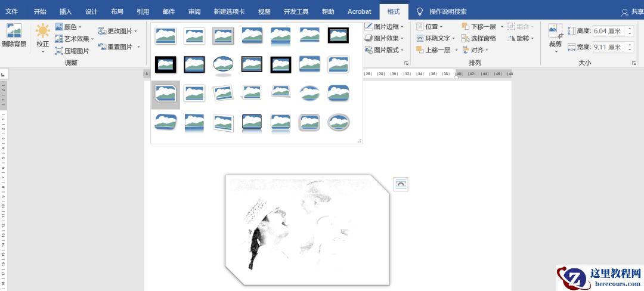
Task: Open the 位置 position menu
Action: (x=429, y=27)
